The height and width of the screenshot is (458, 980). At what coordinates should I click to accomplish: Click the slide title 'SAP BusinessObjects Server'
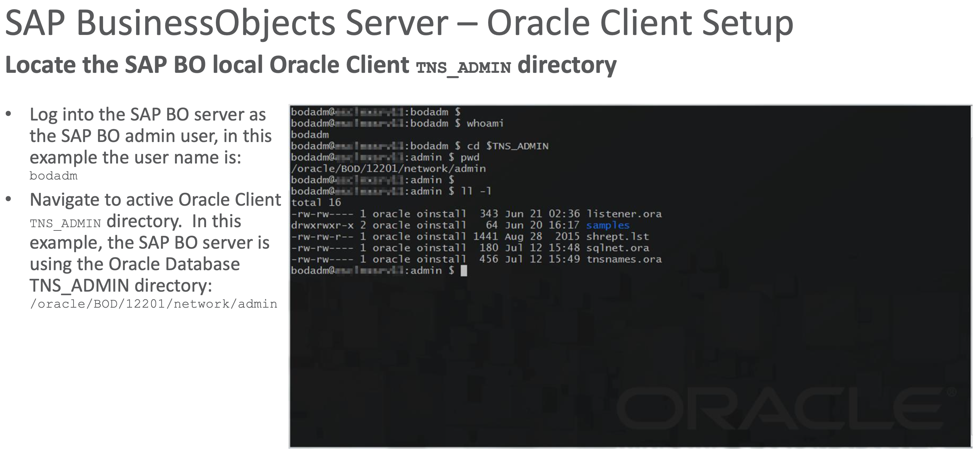coord(226,23)
